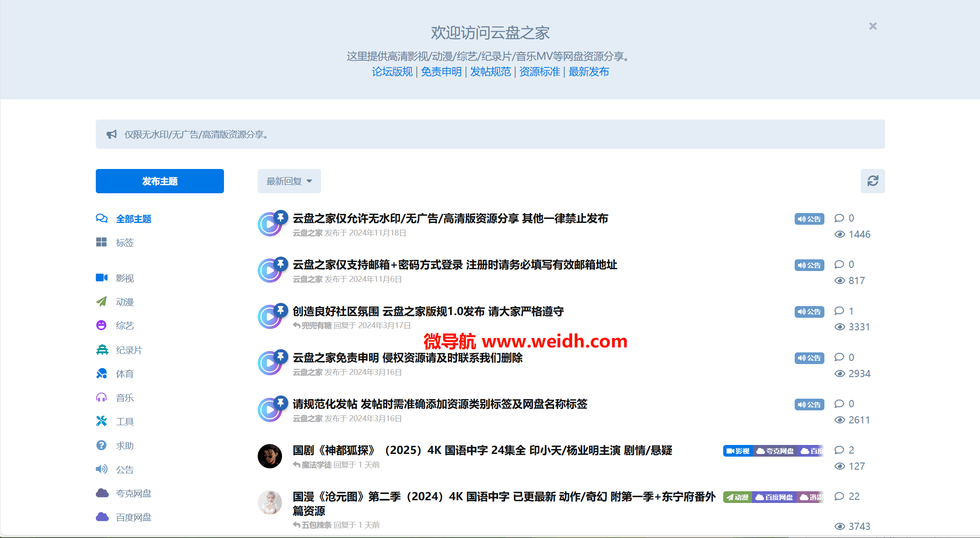Open post 创造良好社区氛围 云盘之家版规1.0发布
This screenshot has width=980, height=538.
(428, 311)
